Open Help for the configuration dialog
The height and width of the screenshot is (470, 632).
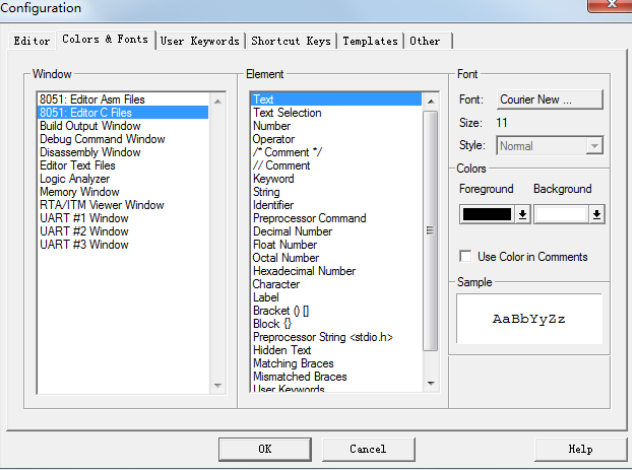coord(580,449)
